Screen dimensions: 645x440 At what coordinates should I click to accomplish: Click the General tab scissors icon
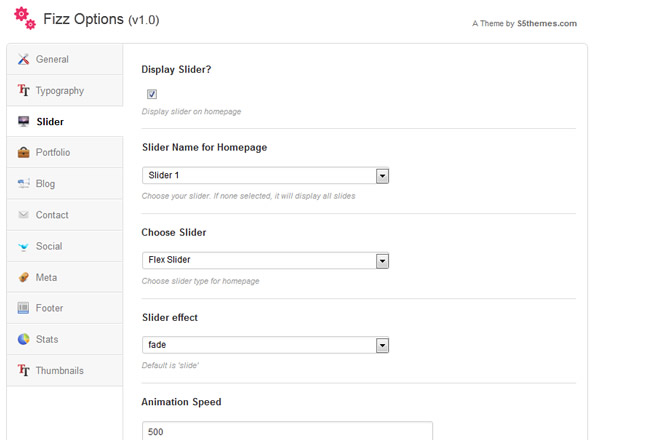(23, 59)
